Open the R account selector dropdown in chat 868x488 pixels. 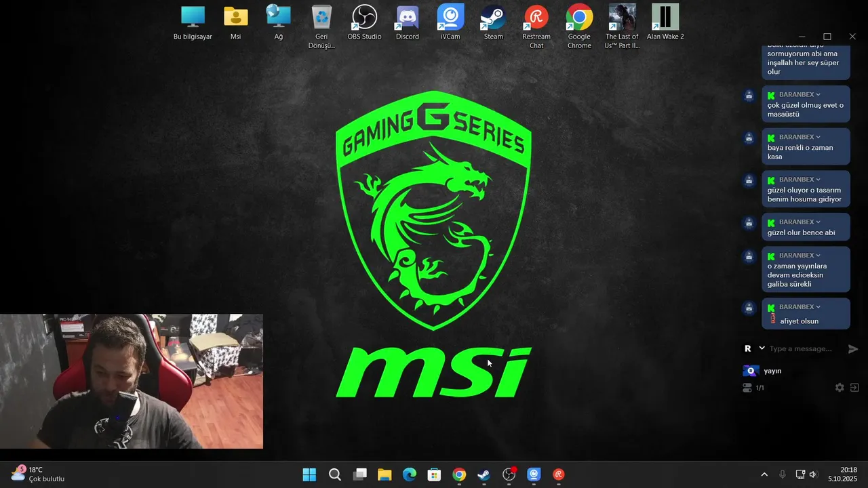[x=754, y=348]
